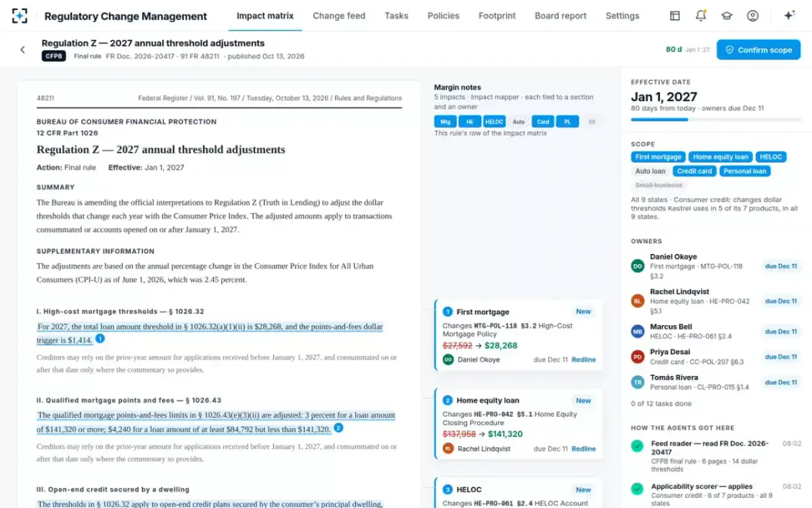Toggle Small business scope chip
The image size is (812, 508).
(659, 185)
